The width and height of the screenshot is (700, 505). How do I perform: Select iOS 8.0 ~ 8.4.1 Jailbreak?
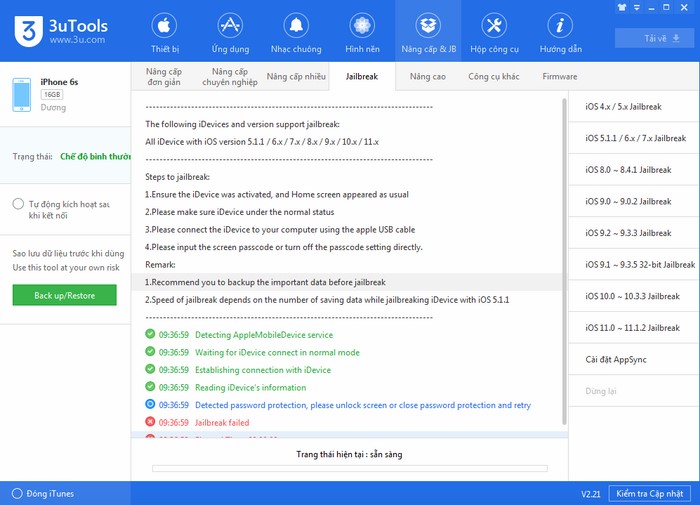633,170
